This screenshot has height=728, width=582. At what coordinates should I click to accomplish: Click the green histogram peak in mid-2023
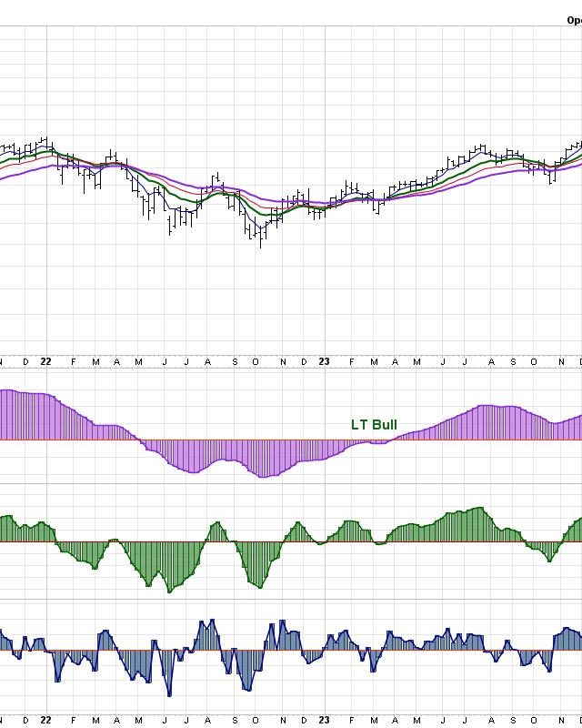click(480, 508)
